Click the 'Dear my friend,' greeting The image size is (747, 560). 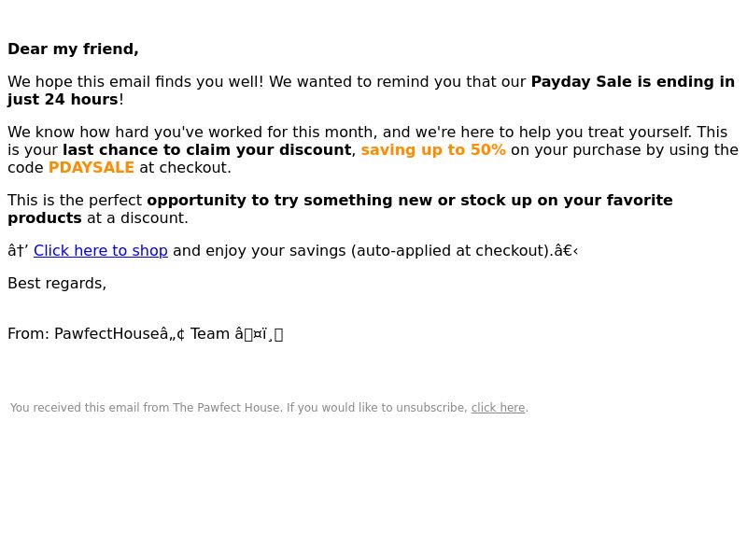[x=73, y=49]
